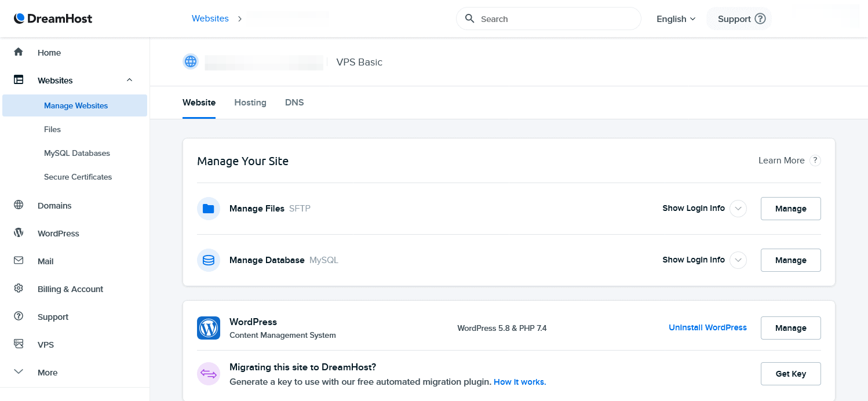Click the globe icon beside the site name

point(191,62)
